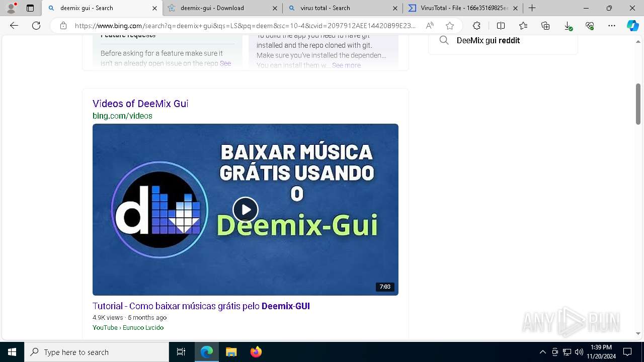The height and width of the screenshot is (362, 644).
Task: Open a new tab with plus icon
Action: [532, 8]
